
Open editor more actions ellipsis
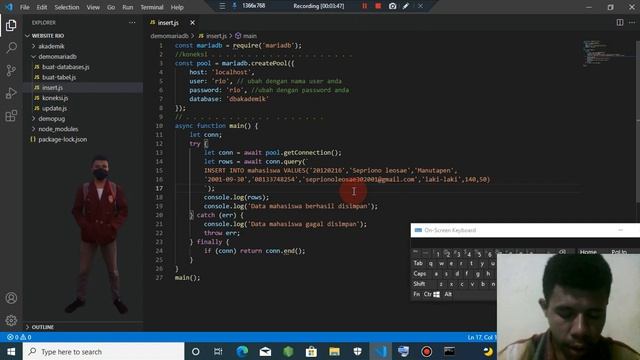click(632, 23)
